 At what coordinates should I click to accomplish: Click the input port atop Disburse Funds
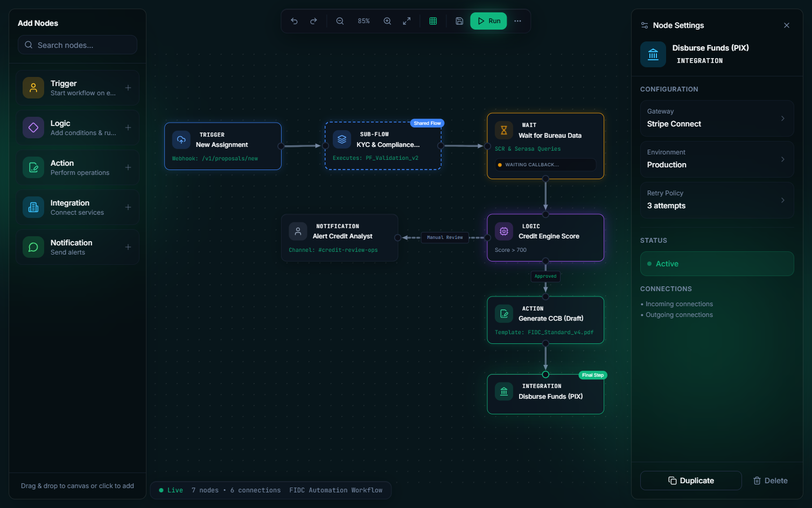coord(545,375)
